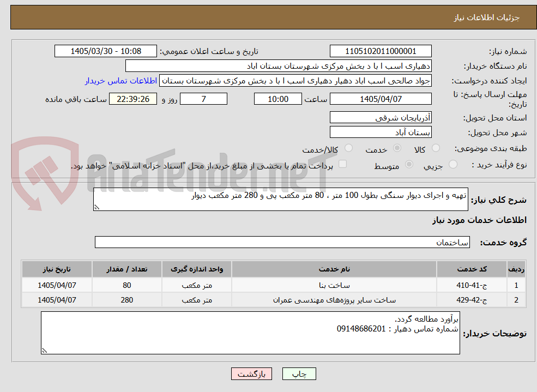This screenshot has height=392, width=537.
Task: Click the گروه خدمت field ساختمان
Action: coord(282,243)
